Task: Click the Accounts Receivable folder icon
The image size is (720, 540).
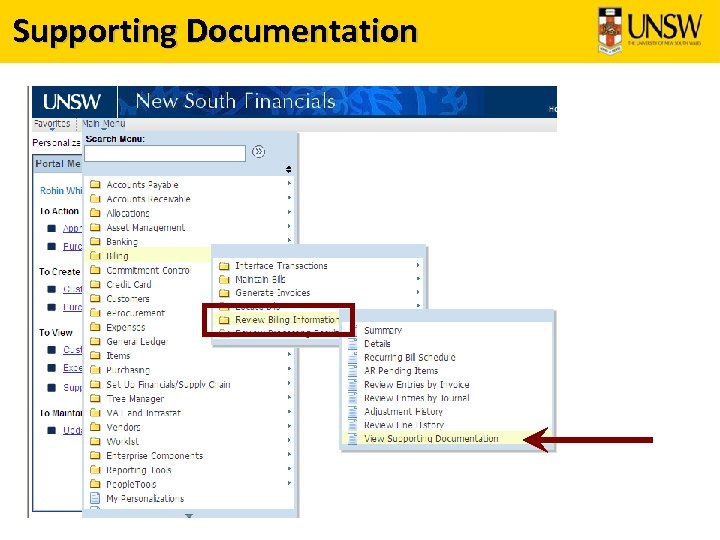Action: pos(95,199)
